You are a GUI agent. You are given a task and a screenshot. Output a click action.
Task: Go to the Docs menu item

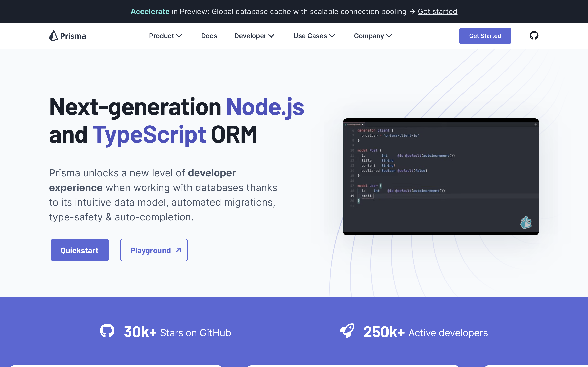click(209, 36)
